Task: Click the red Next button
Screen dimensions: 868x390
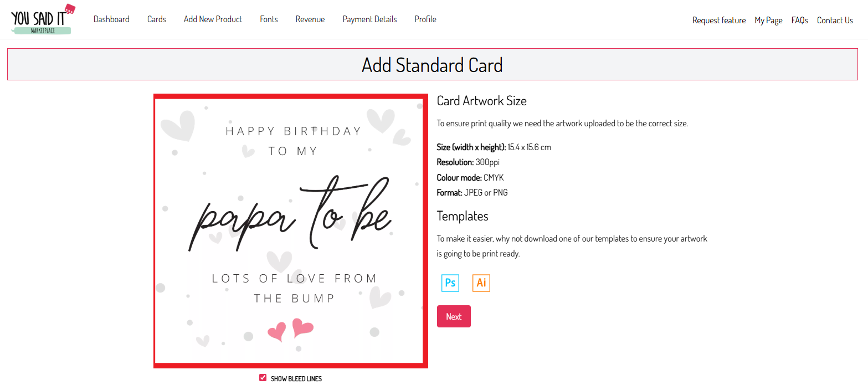Action: [x=454, y=316]
